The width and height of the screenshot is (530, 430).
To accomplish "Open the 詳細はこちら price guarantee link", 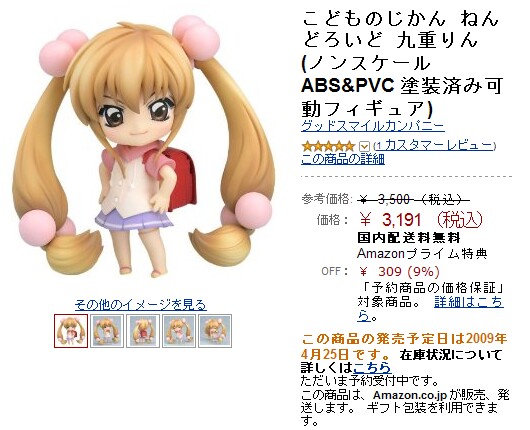I will click(430, 309).
